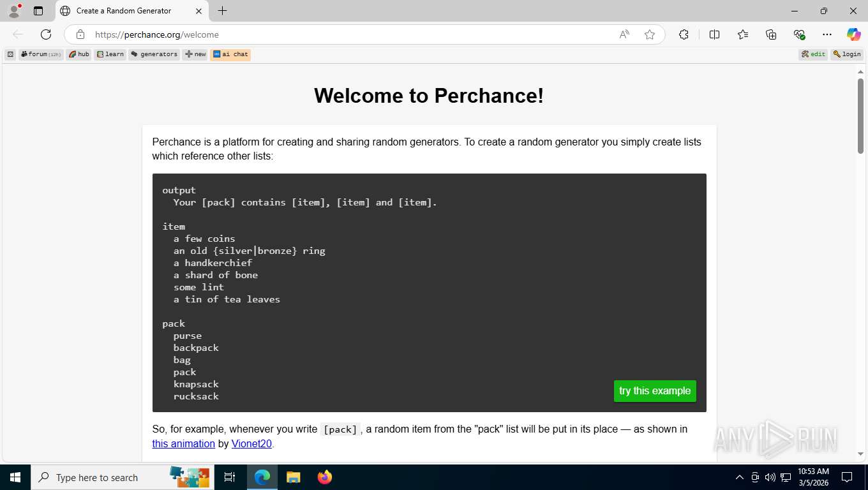The height and width of the screenshot is (490, 868).
Task: Open the tab actions menu icon
Action: click(38, 11)
